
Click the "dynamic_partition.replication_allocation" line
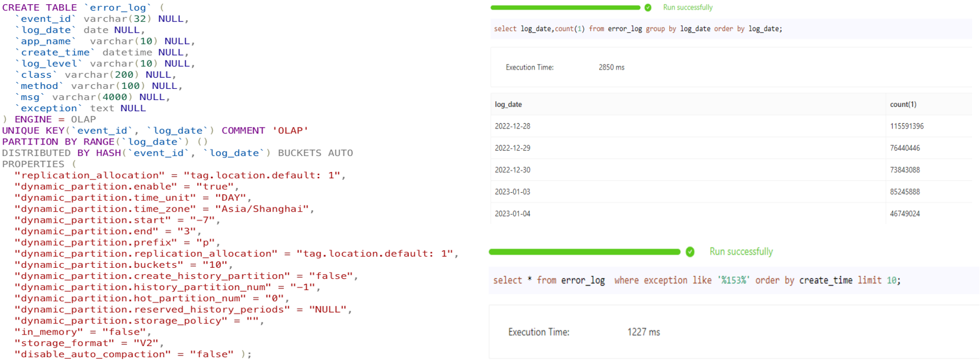[236, 253]
